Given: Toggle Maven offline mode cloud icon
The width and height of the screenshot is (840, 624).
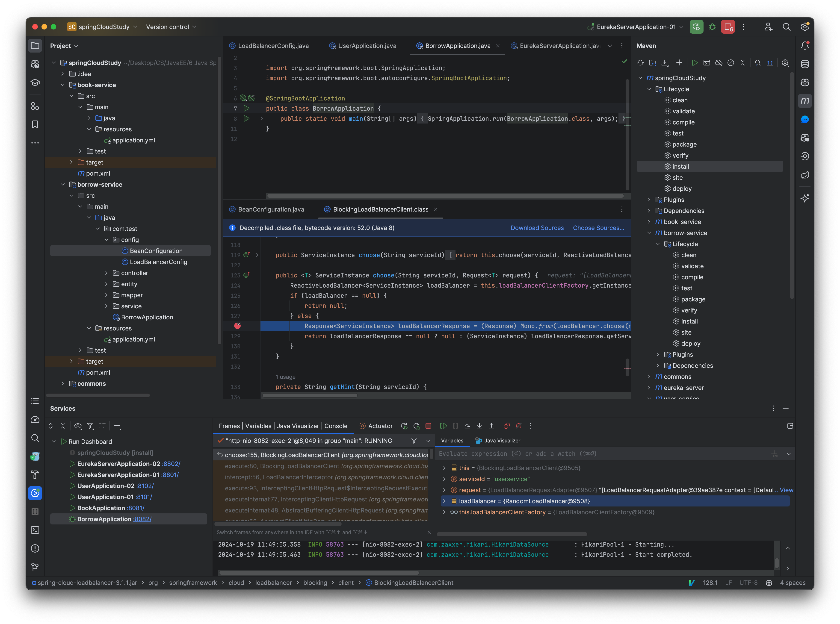Looking at the screenshot, I should (x=719, y=63).
